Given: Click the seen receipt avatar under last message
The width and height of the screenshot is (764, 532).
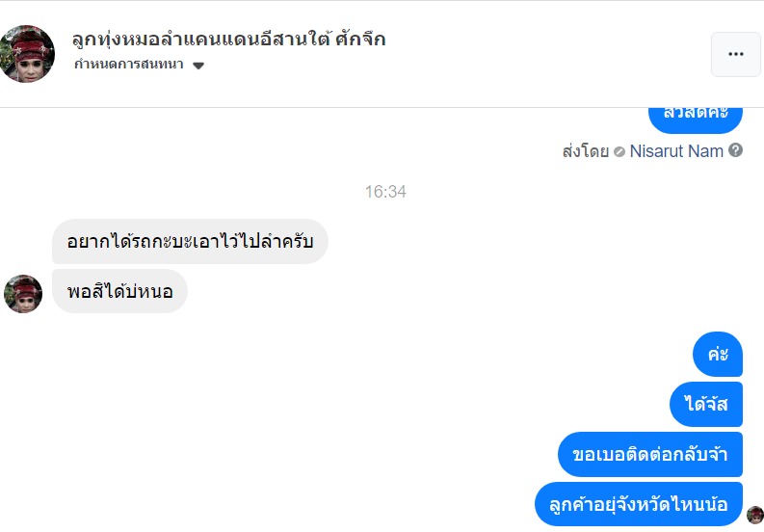Looking at the screenshot, I should 754,515.
